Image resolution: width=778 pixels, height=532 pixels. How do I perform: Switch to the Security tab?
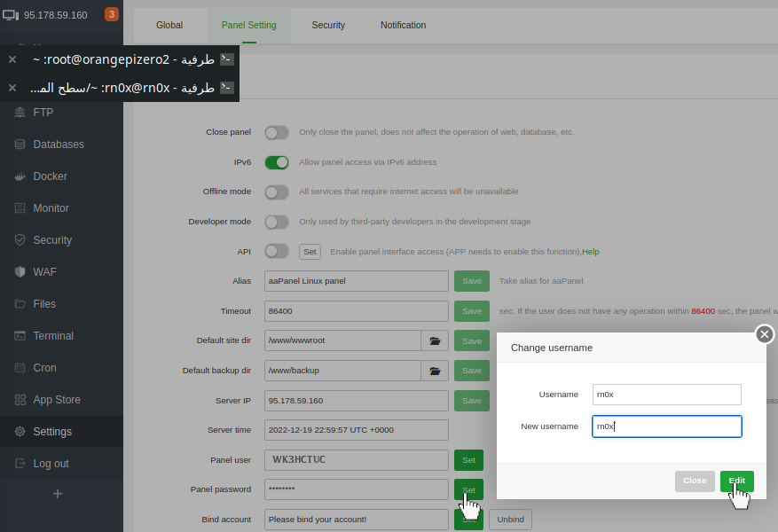tap(328, 26)
